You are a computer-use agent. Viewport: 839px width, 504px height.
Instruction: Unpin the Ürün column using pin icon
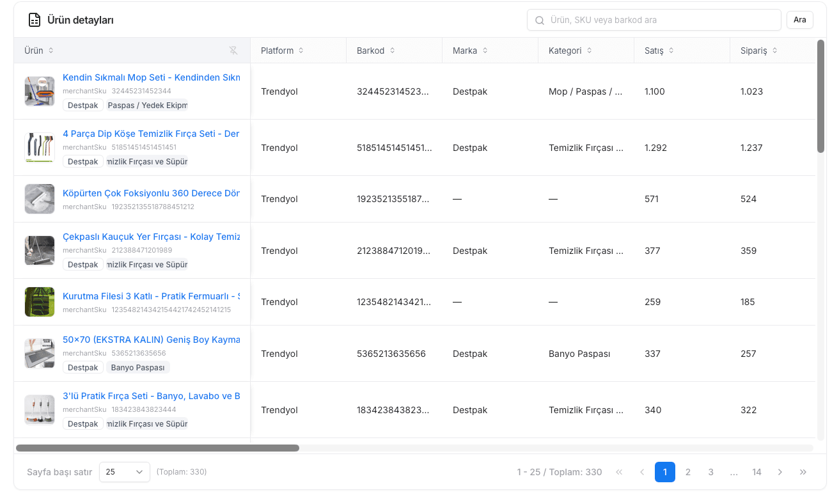pyautogui.click(x=233, y=51)
